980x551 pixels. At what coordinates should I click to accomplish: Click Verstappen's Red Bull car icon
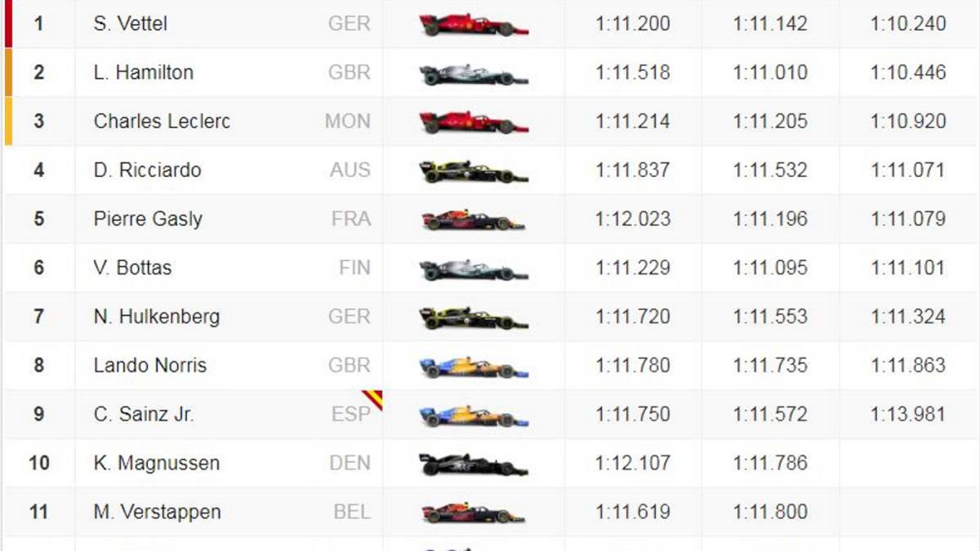pyautogui.click(x=474, y=513)
